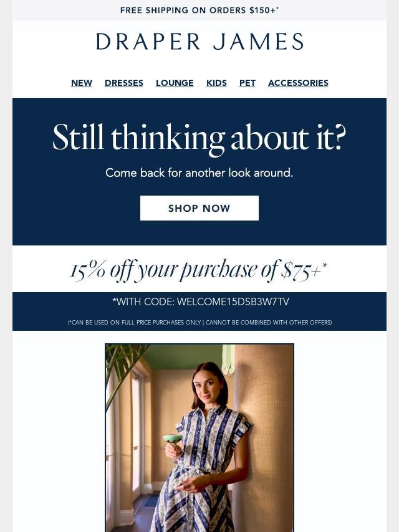Go to the DRESSES category
The image size is (399, 532).
coord(124,83)
